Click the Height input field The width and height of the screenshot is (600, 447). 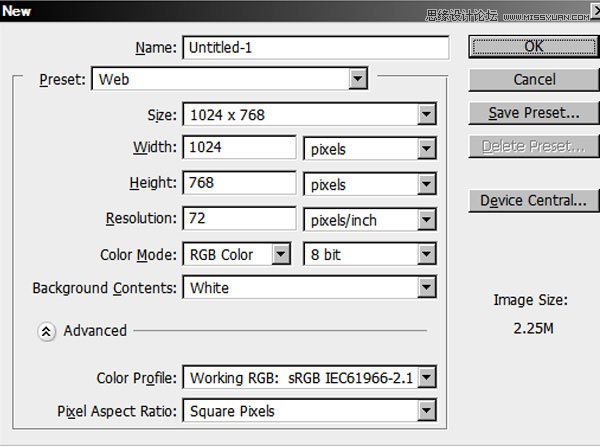tap(239, 183)
